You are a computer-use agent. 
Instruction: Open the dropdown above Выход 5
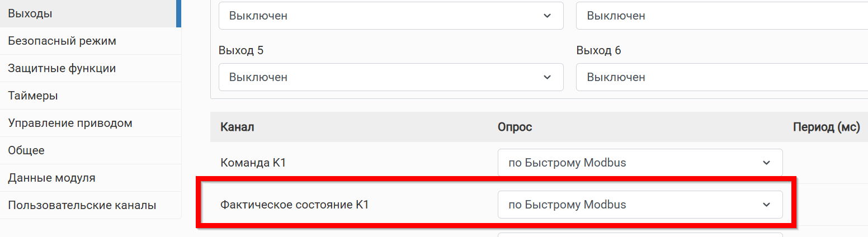pyautogui.click(x=391, y=16)
